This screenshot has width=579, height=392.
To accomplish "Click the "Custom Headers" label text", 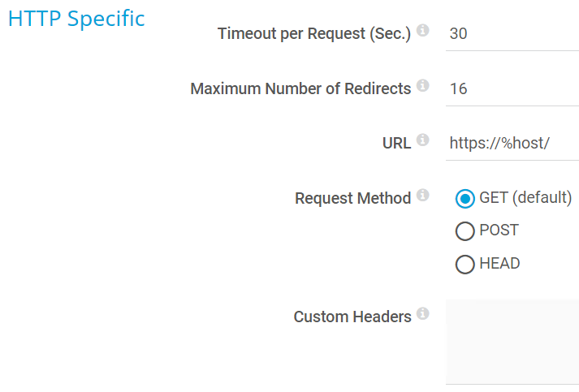I will [352, 317].
